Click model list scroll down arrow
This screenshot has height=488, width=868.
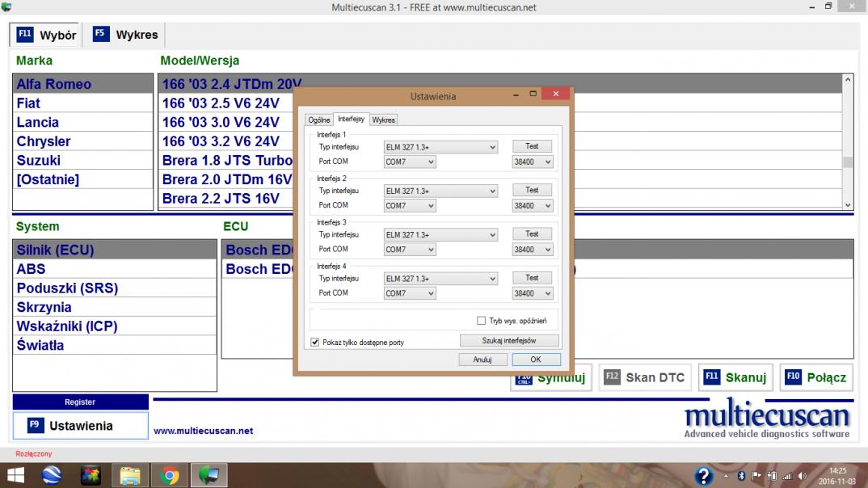[x=848, y=204]
